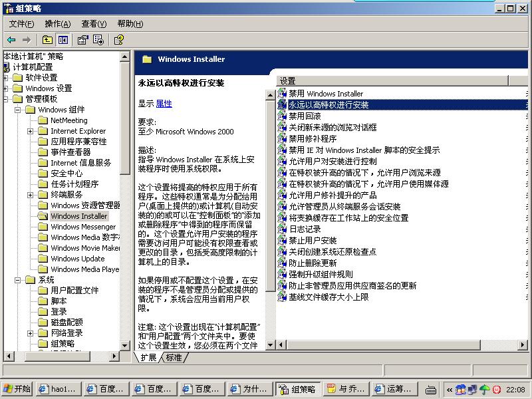Click the Help toolbar icon
The height and width of the screenshot is (399, 532).
[119, 40]
